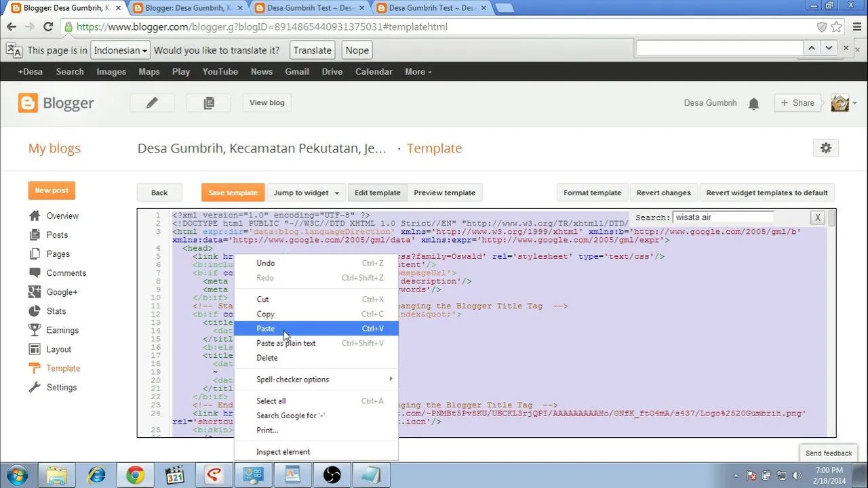Click the Layout sidebar icon
This screenshot has height=488, width=868.
click(x=35, y=349)
